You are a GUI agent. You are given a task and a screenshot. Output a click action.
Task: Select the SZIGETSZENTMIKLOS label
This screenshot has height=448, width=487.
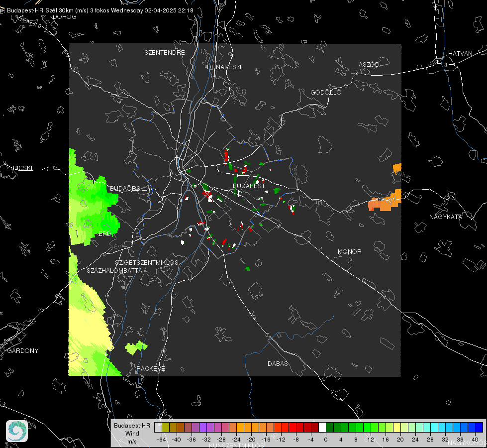[147, 263]
